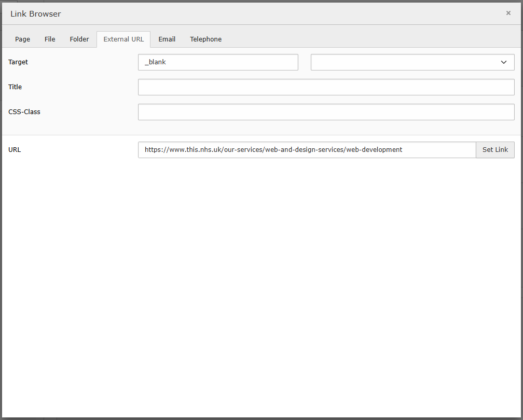Open the Email tab
The height and width of the screenshot is (420, 523).
[167, 39]
